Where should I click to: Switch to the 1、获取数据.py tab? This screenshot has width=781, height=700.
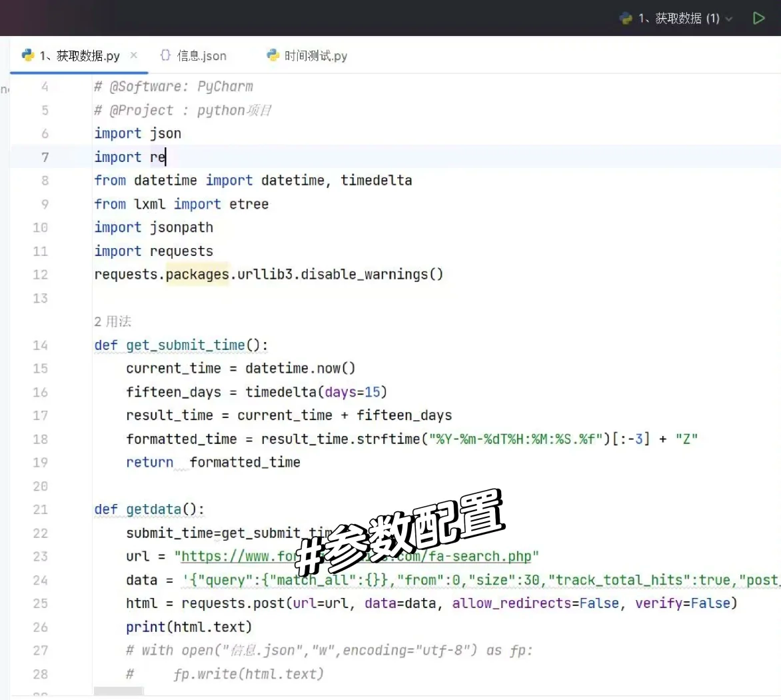[x=79, y=55]
